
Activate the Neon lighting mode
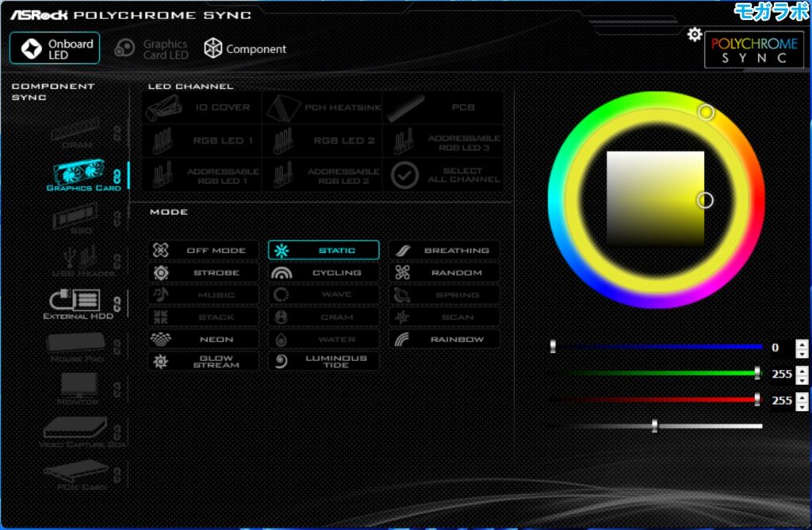click(204, 339)
